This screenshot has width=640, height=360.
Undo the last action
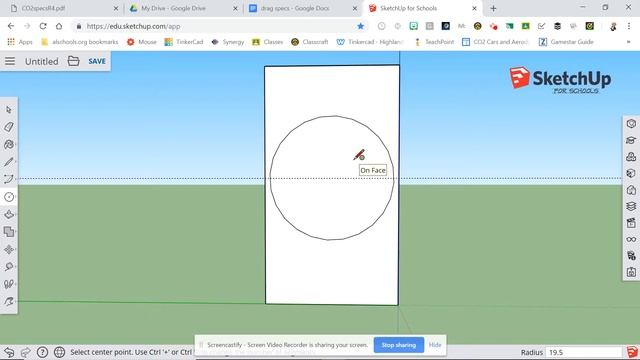tap(9, 352)
